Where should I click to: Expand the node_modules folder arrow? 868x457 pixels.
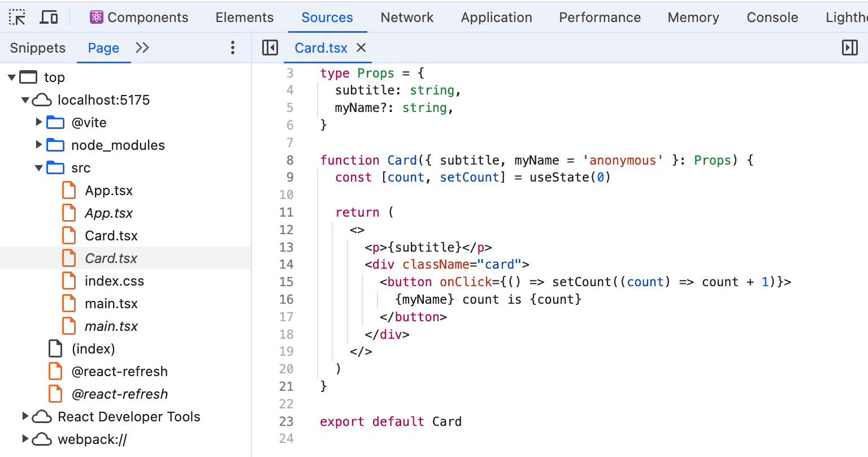point(39,145)
